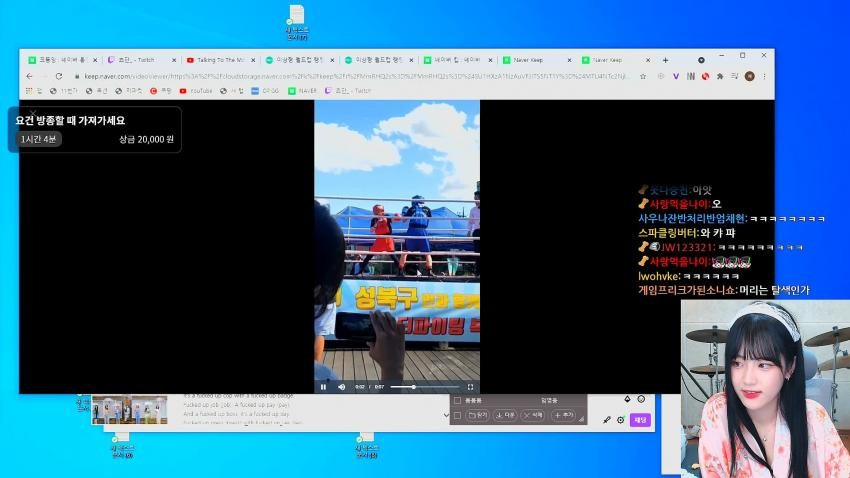Image resolution: width=850 pixels, height=478 pixels.
Task: Tick the lower checkbox beside the action buttons
Action: (x=458, y=416)
